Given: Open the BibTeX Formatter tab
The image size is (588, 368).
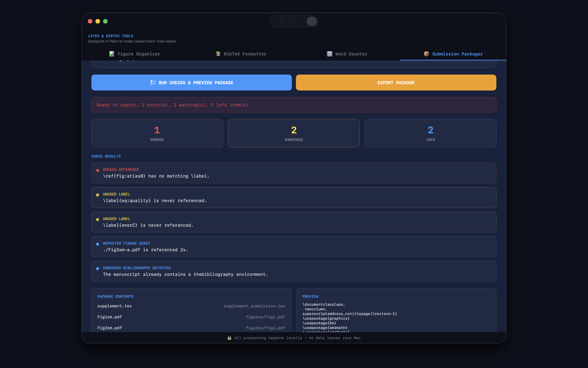Looking at the screenshot, I should tap(241, 54).
